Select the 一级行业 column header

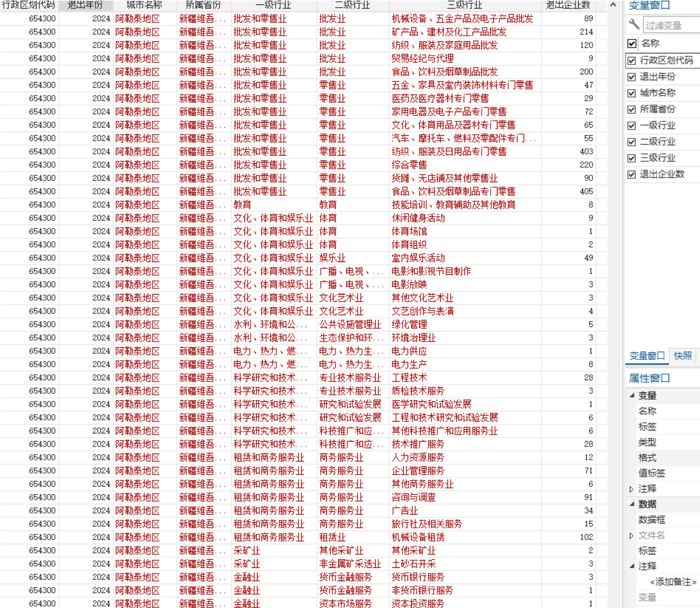(x=274, y=5)
